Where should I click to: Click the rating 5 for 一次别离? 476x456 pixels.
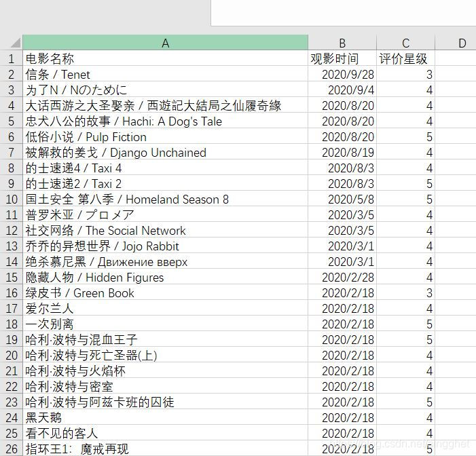[405, 324]
